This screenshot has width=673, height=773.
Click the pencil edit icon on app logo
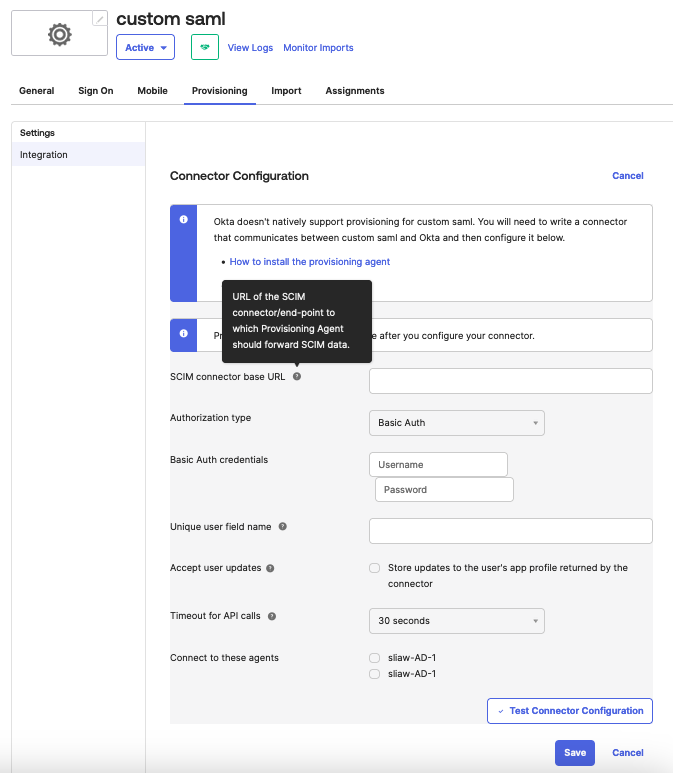point(99,19)
